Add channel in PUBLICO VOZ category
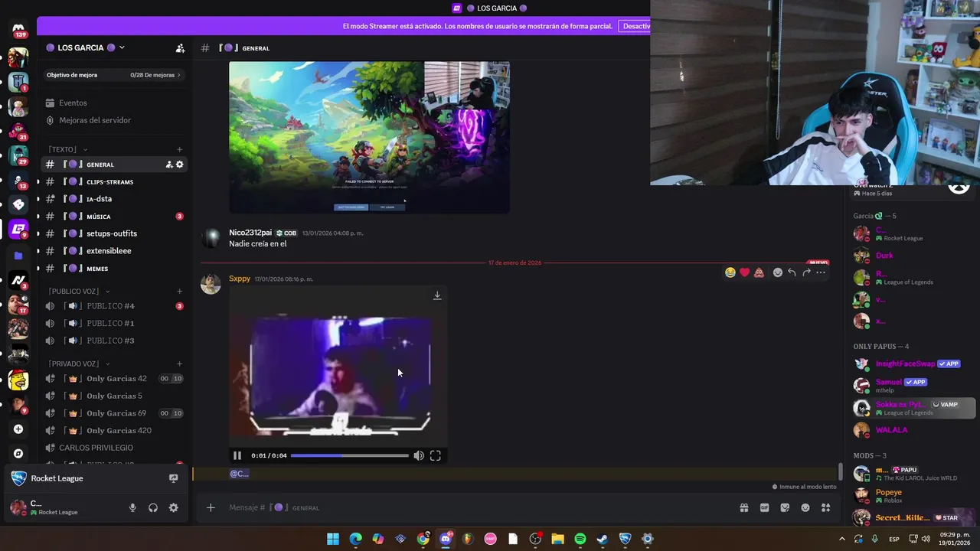980x551 pixels. (179, 291)
